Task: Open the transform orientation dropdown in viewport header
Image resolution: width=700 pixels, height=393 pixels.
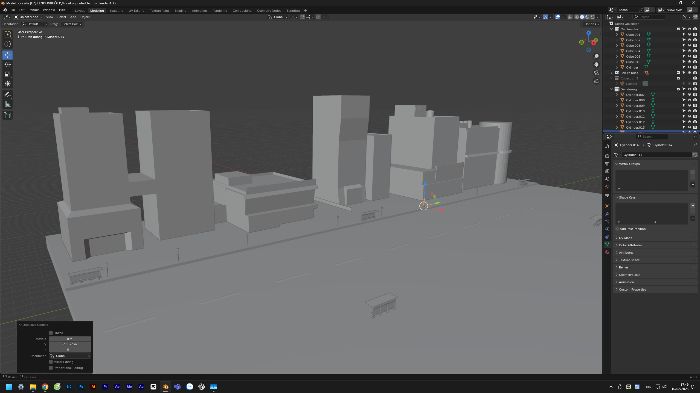Action: (x=279, y=17)
